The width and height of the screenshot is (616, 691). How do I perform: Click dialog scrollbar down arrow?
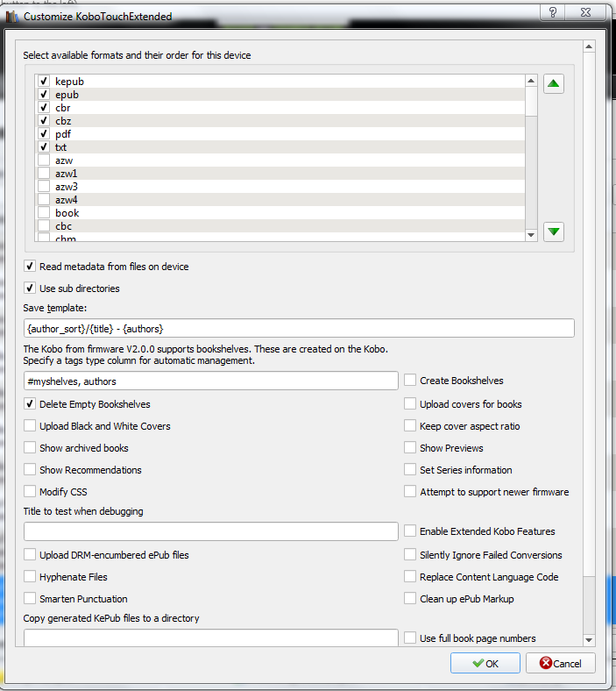pos(589,640)
